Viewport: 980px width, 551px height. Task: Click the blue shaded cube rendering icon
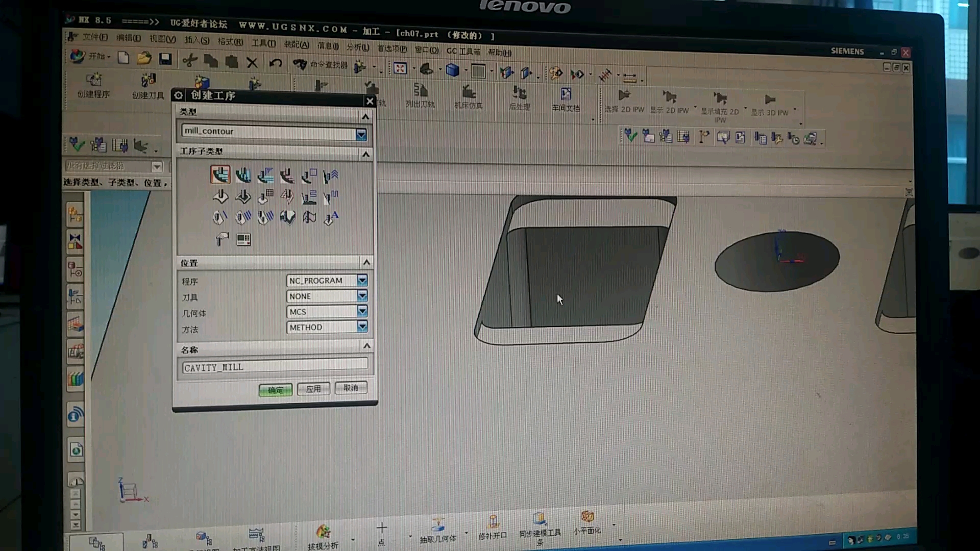[x=452, y=70]
